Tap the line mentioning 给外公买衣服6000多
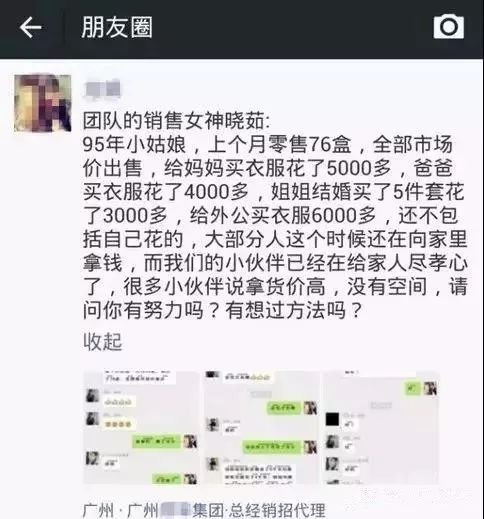This screenshot has height=519, width=484. [x=270, y=216]
